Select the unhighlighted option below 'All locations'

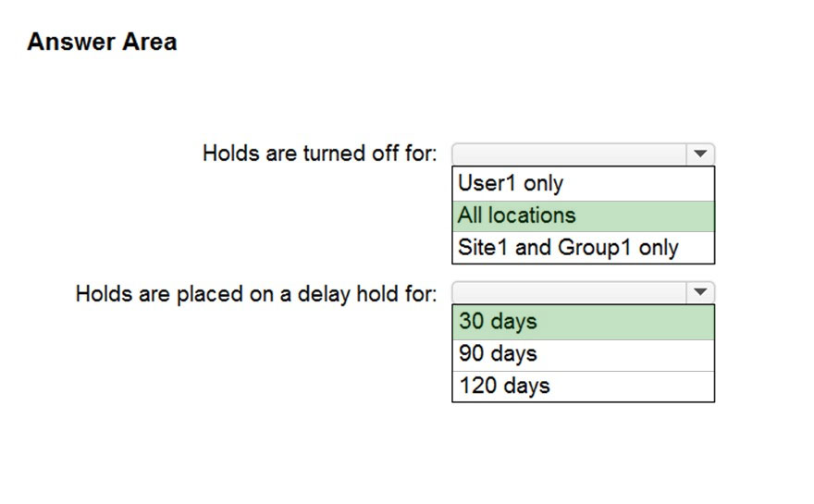(x=584, y=248)
